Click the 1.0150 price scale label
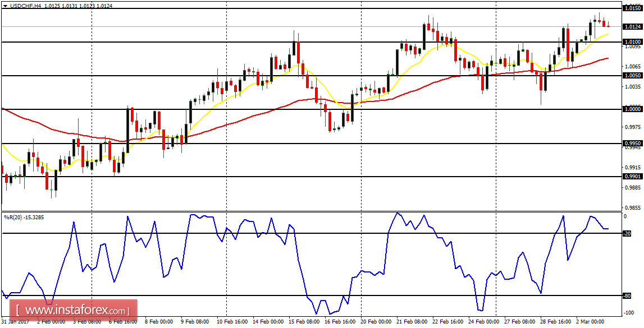The height and width of the screenshot is (328, 644). point(627,8)
